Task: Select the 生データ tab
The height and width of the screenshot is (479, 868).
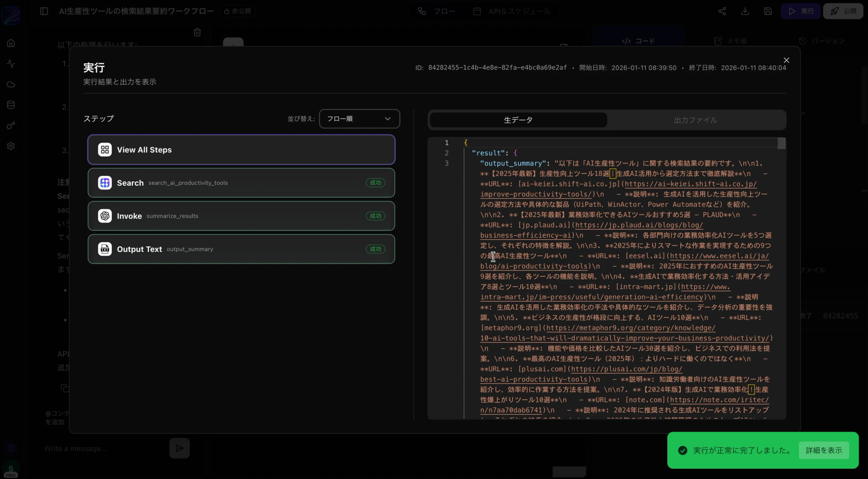Action: point(518,120)
